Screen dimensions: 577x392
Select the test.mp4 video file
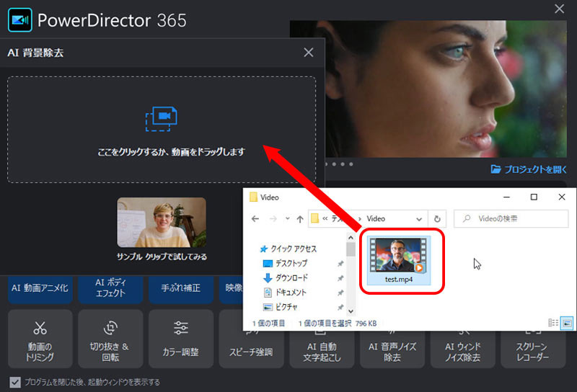click(399, 260)
